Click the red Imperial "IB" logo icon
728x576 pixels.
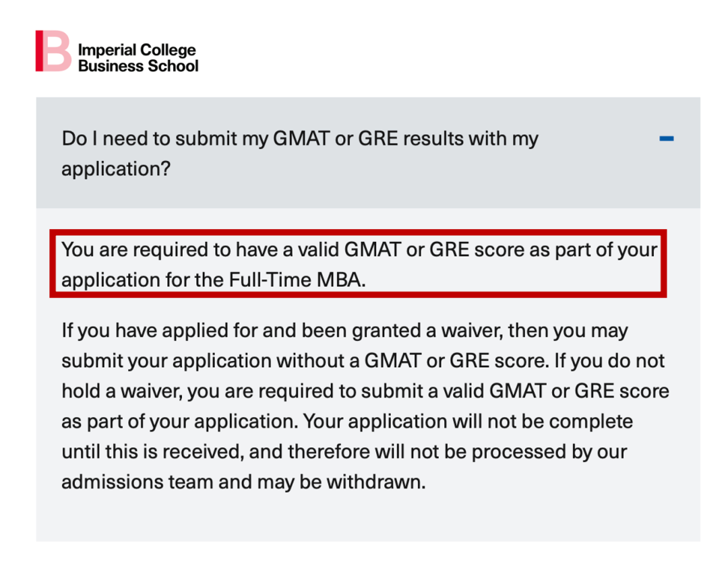coord(53,51)
